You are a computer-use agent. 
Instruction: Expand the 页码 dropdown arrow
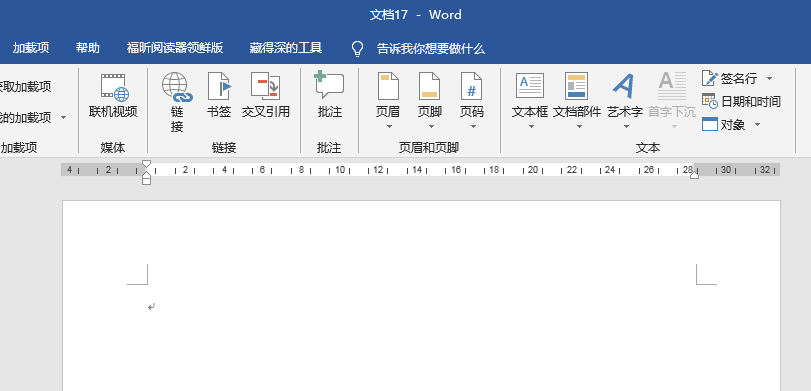pyautogui.click(x=472, y=126)
